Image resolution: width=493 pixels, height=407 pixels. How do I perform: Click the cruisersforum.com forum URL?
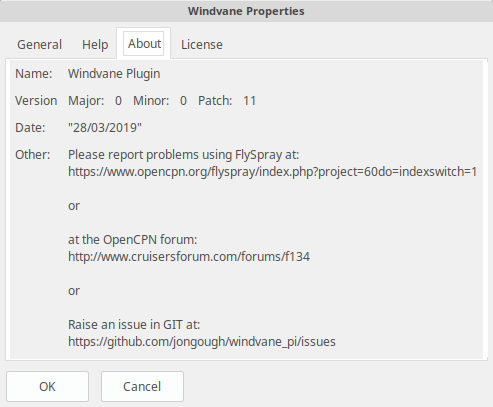[x=189, y=257]
